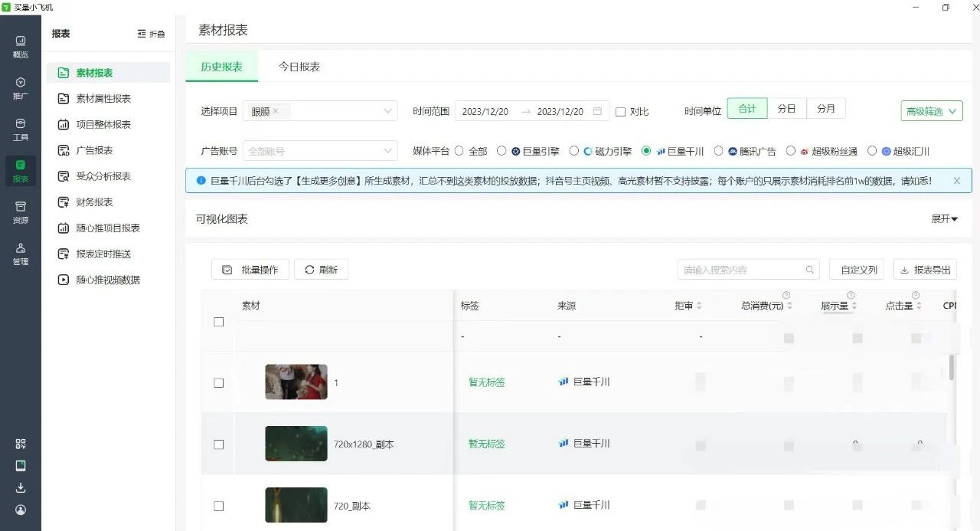Select the 巨量千川 platform radio
The width and height of the screenshot is (980, 531).
647,151
